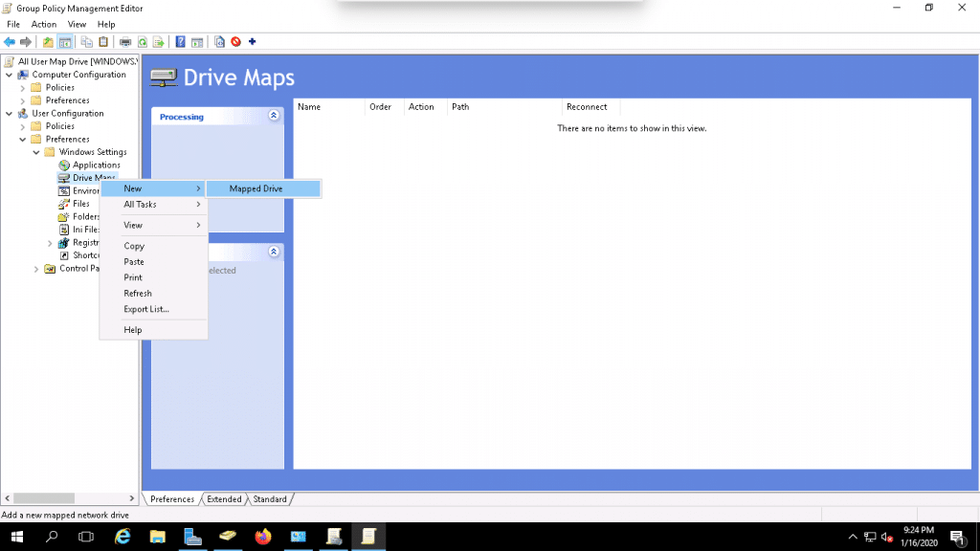980x551 pixels.
Task: Choose Copy in the context menu
Action: pyautogui.click(x=154, y=246)
